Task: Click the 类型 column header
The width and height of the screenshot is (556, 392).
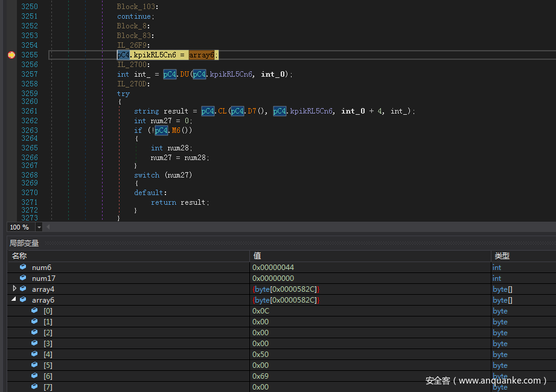Action: (502, 256)
